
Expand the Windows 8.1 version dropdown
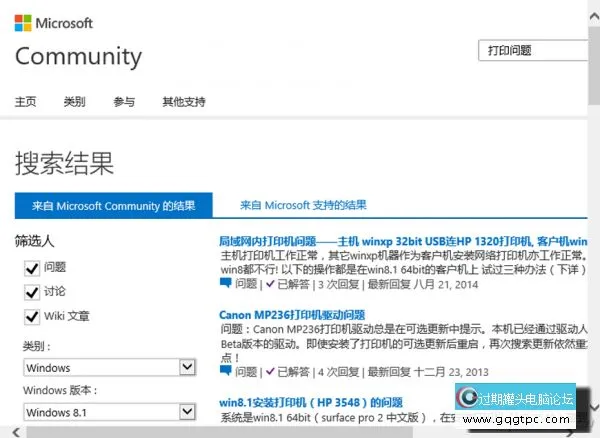click(110, 412)
